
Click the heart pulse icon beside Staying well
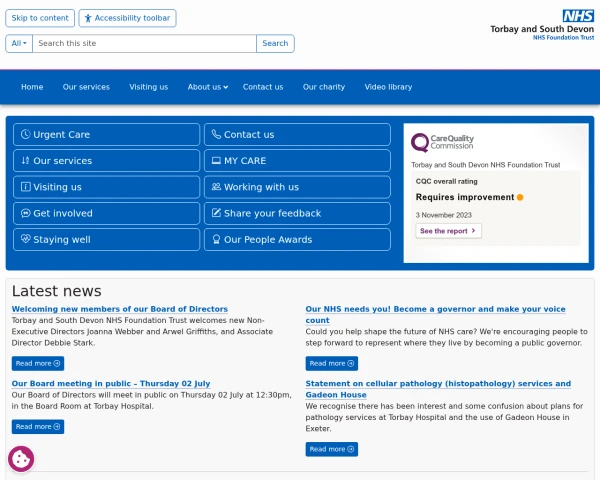pos(25,239)
